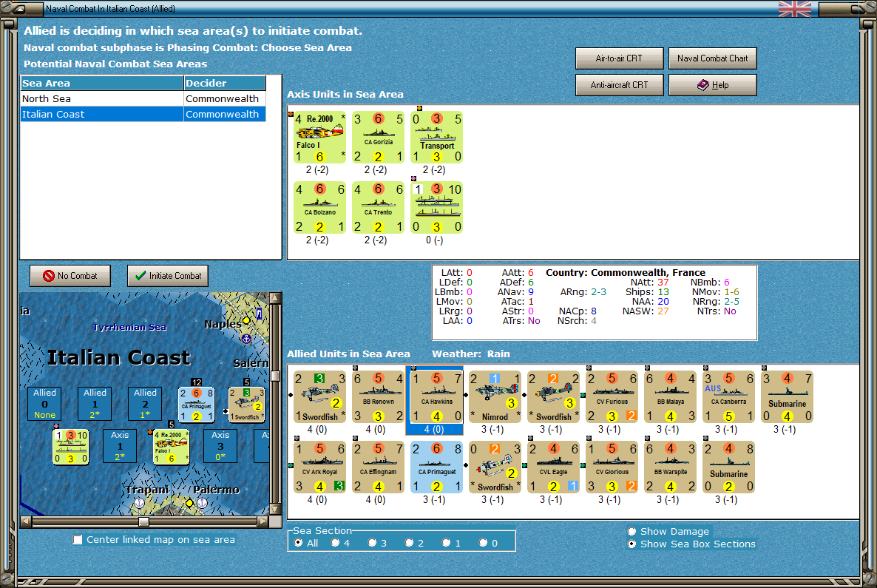This screenshot has width=877, height=588.
Task: Choose the Show Damage option
Action: 632,532
